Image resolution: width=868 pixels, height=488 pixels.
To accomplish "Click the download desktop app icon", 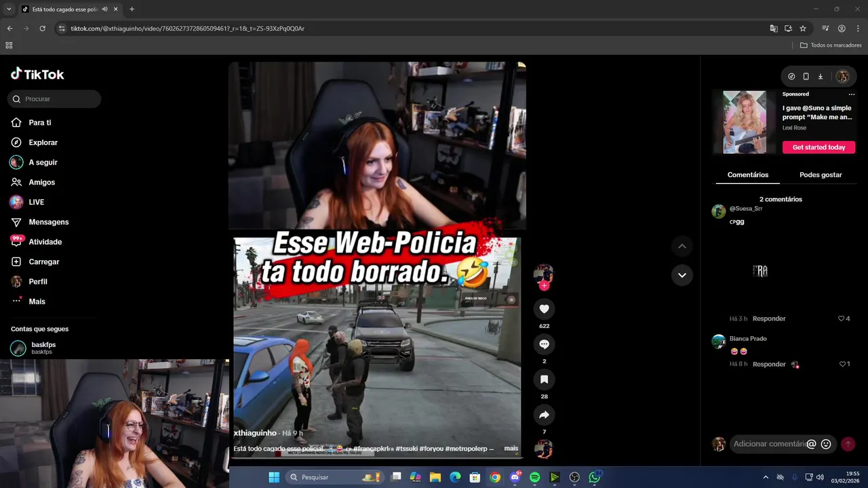I will pos(820,77).
